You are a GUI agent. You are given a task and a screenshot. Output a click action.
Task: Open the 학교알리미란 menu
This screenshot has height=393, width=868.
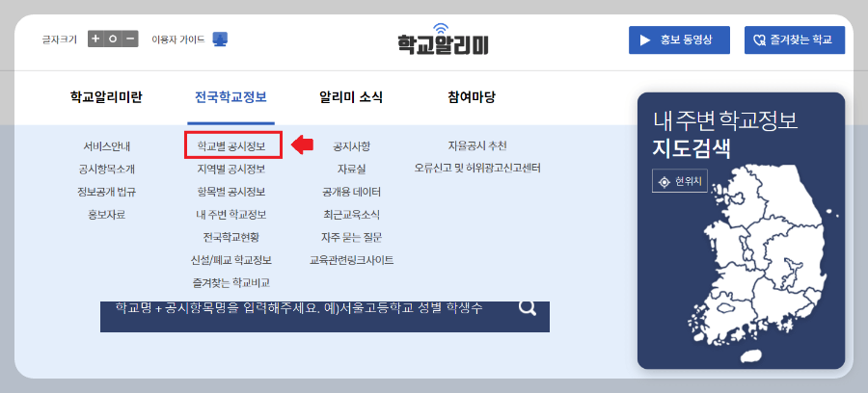(x=106, y=97)
